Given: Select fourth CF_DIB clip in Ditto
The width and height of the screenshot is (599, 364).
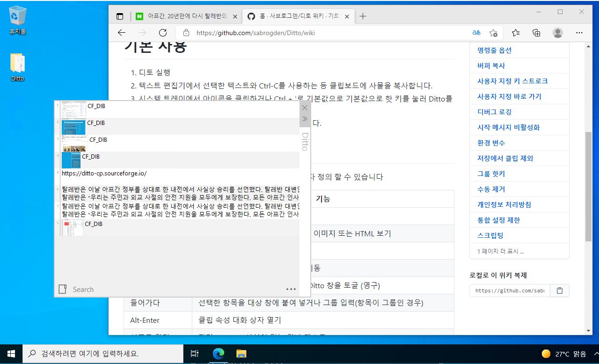Looking at the screenshot, I should pos(177,160).
